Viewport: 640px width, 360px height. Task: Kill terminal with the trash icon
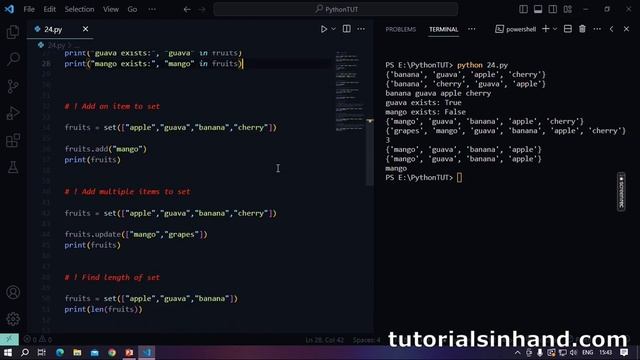pyautogui.click(x=582, y=29)
